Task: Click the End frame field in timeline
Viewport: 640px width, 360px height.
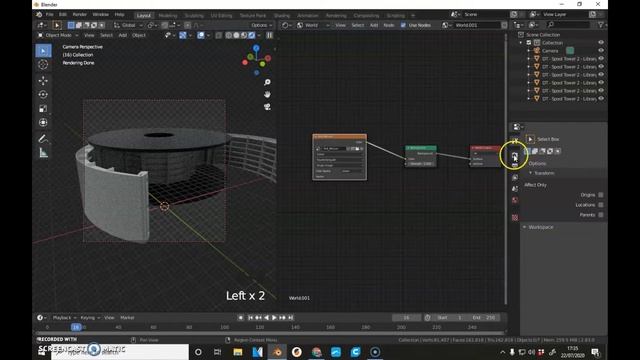Action: point(484,318)
